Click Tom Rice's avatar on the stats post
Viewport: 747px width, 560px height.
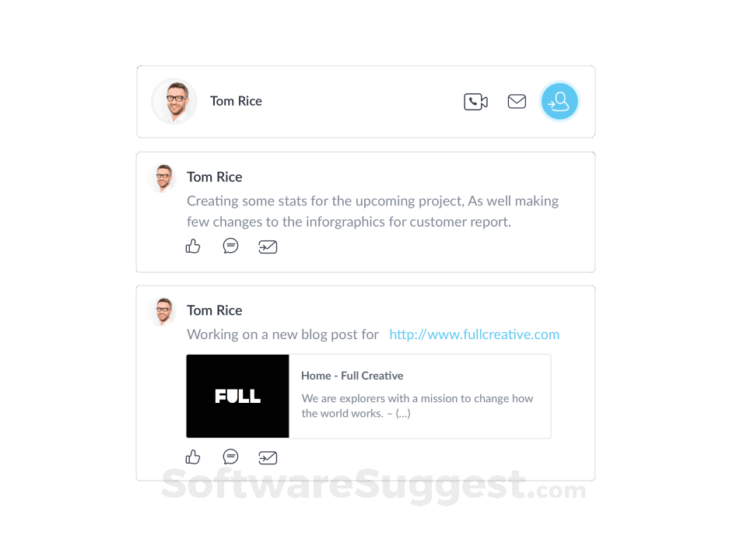(162, 178)
